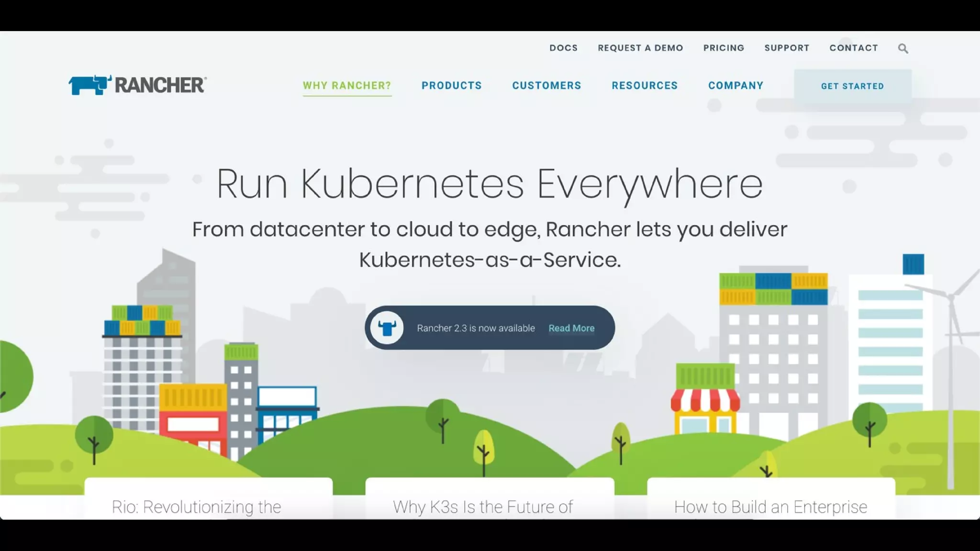Click the search magnifier icon

(903, 48)
